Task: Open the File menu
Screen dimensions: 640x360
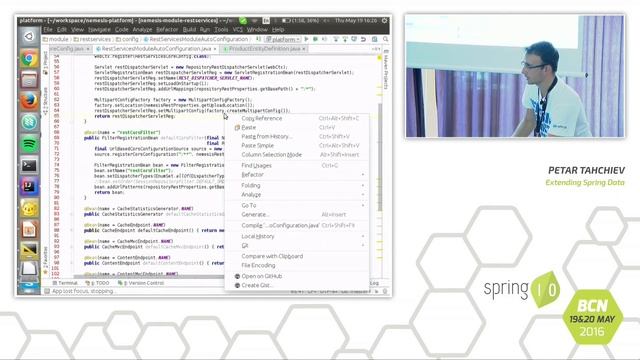Action: [48, 29]
